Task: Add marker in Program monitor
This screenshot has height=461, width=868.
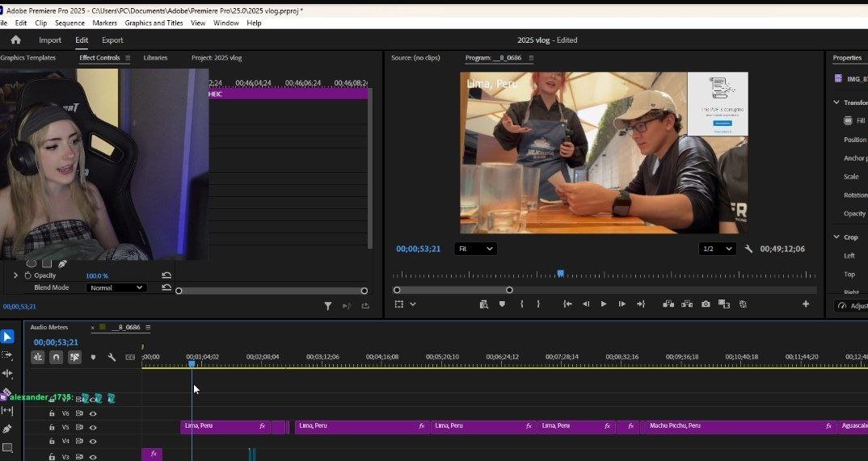Action: 502,304
